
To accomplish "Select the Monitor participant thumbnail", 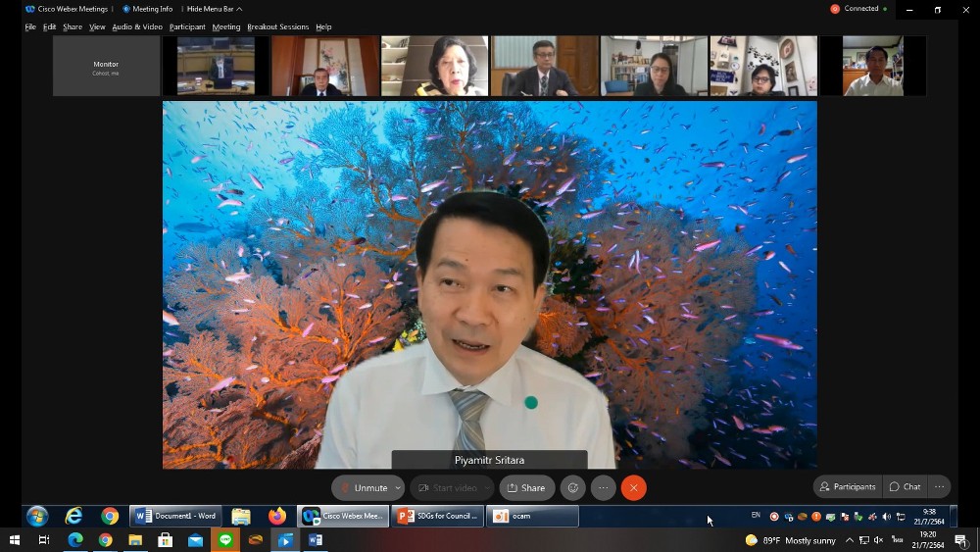I will 106,67.
